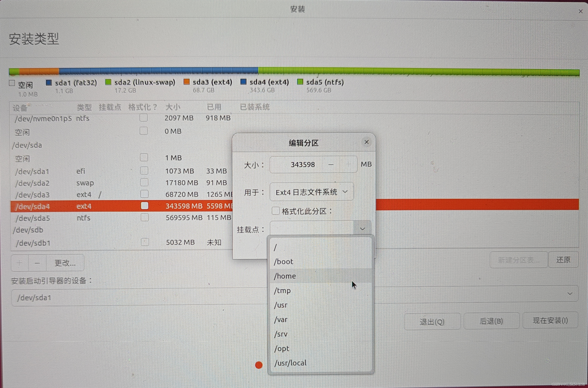
Task: Click the sda4 (ext4) legend color swatch
Action: coord(243,82)
